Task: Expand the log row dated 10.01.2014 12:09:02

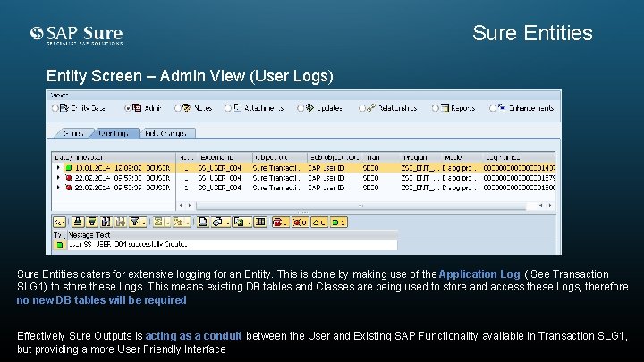Action: click(x=58, y=168)
